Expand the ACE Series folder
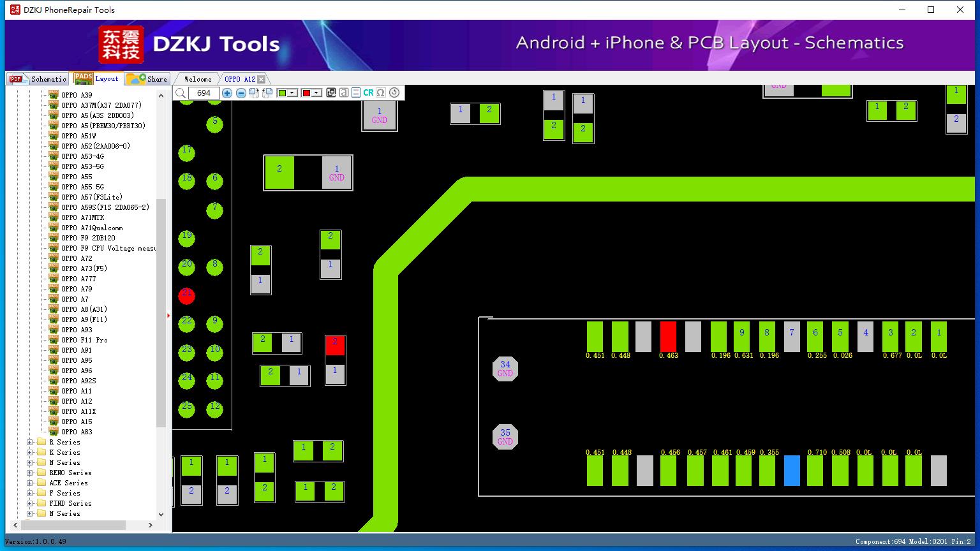The width and height of the screenshot is (980, 551). tap(30, 483)
